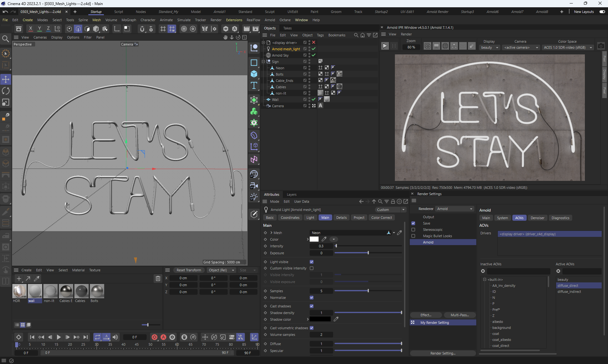Viewport: 608px width, 364px height.
Task: Enable Custom visible intensity checkbox
Action: tap(312, 268)
